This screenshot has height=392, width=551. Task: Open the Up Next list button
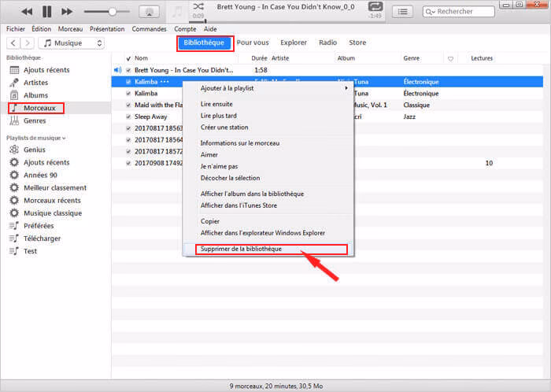(403, 12)
